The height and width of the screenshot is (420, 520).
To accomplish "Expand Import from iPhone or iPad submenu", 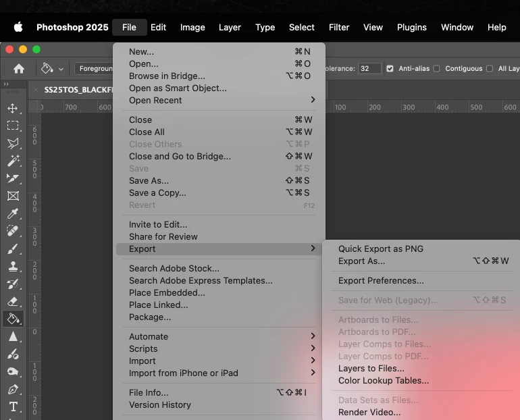I will pos(219,373).
